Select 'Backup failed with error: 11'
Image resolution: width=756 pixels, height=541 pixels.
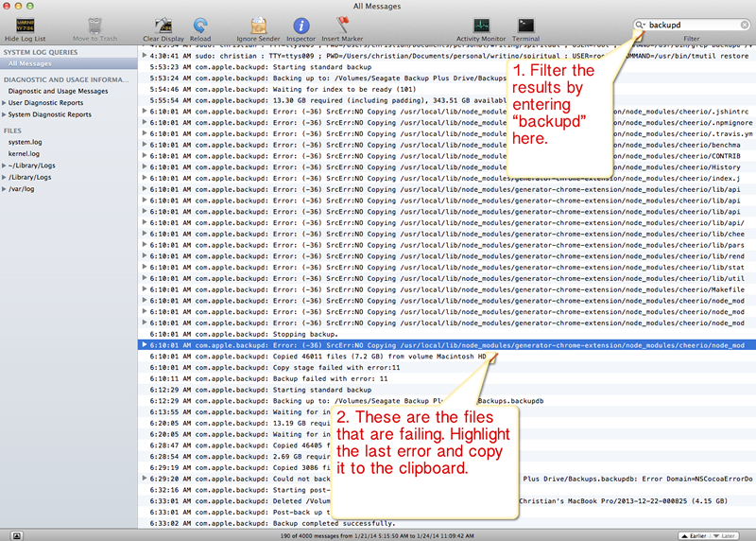[446, 378]
